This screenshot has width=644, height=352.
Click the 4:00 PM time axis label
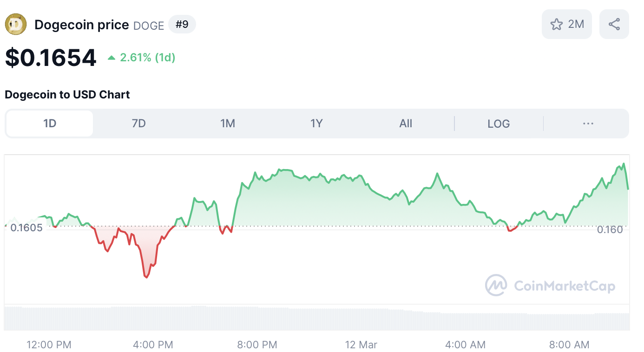[153, 345]
